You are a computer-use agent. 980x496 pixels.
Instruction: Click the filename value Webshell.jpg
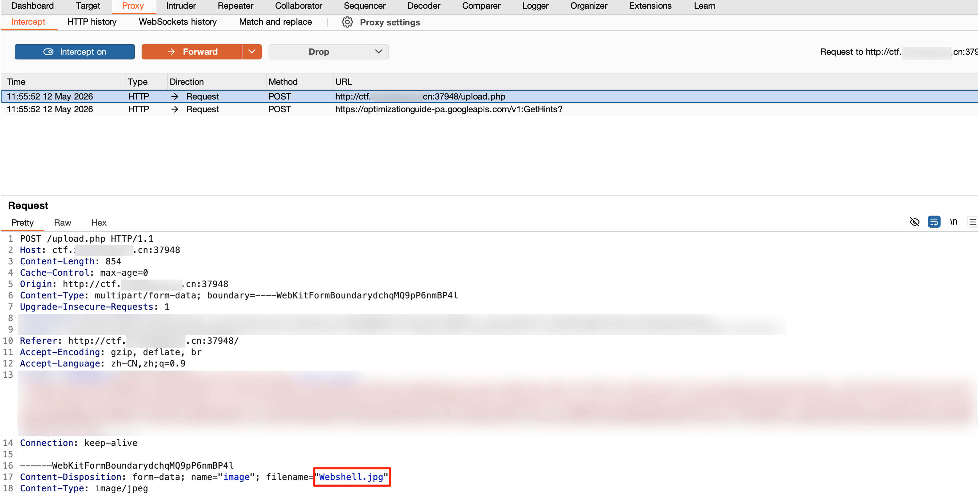(351, 477)
